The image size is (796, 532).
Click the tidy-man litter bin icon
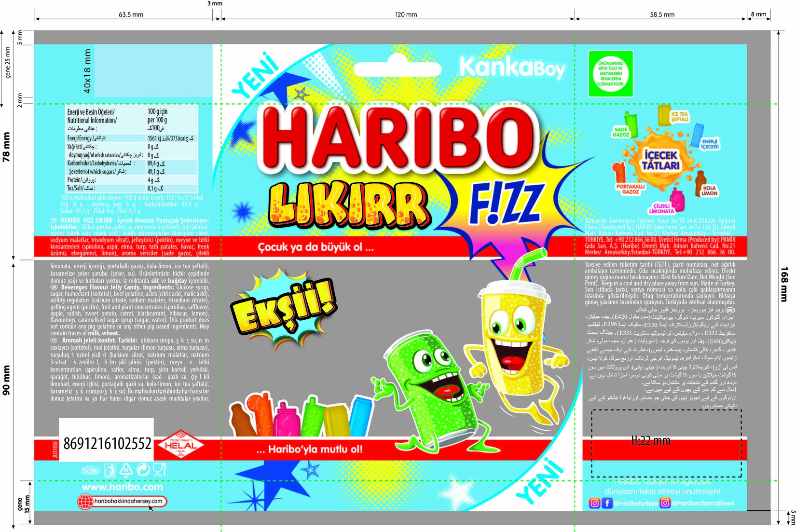[110, 470]
